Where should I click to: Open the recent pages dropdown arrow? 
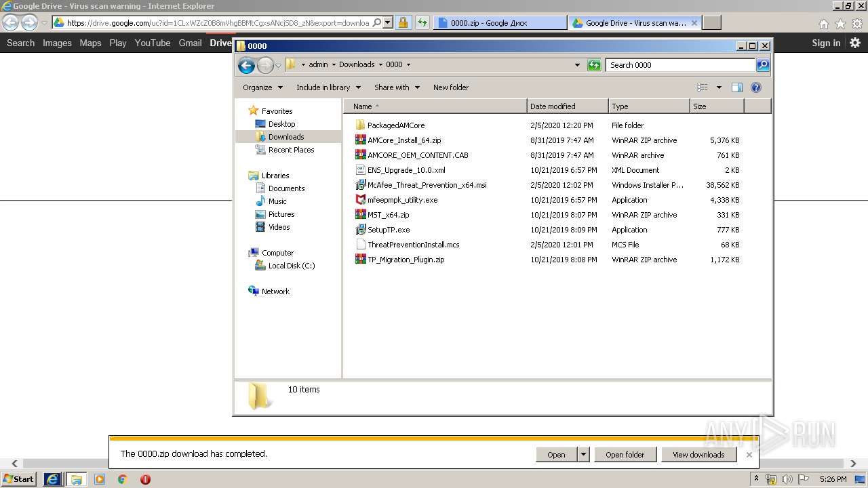[x=278, y=65]
